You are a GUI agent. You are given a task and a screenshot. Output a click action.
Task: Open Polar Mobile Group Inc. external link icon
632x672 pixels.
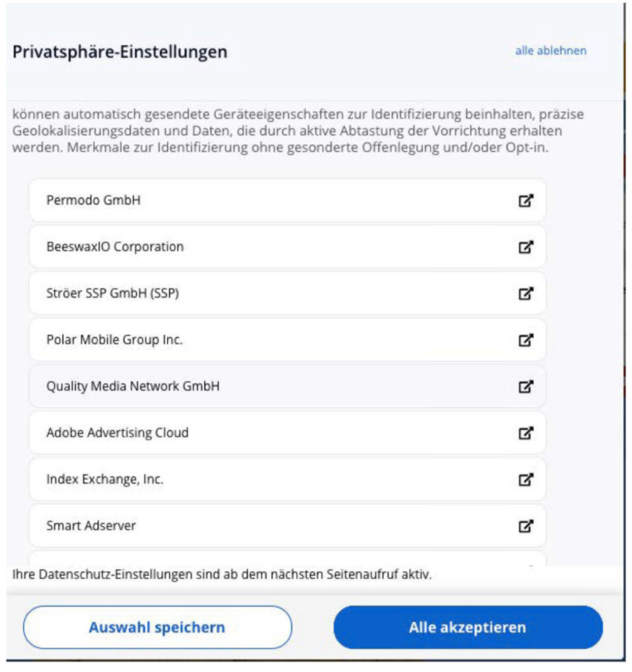tap(526, 340)
